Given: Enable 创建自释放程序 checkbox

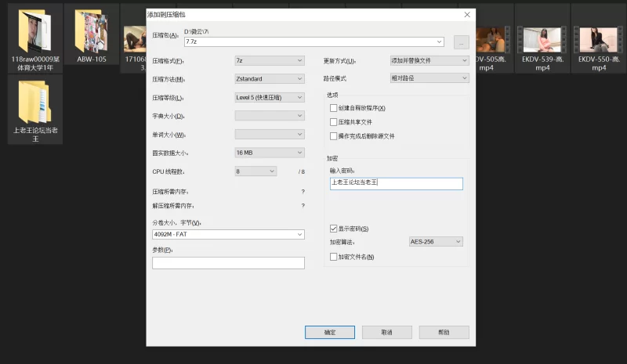Looking at the screenshot, I should [334, 108].
